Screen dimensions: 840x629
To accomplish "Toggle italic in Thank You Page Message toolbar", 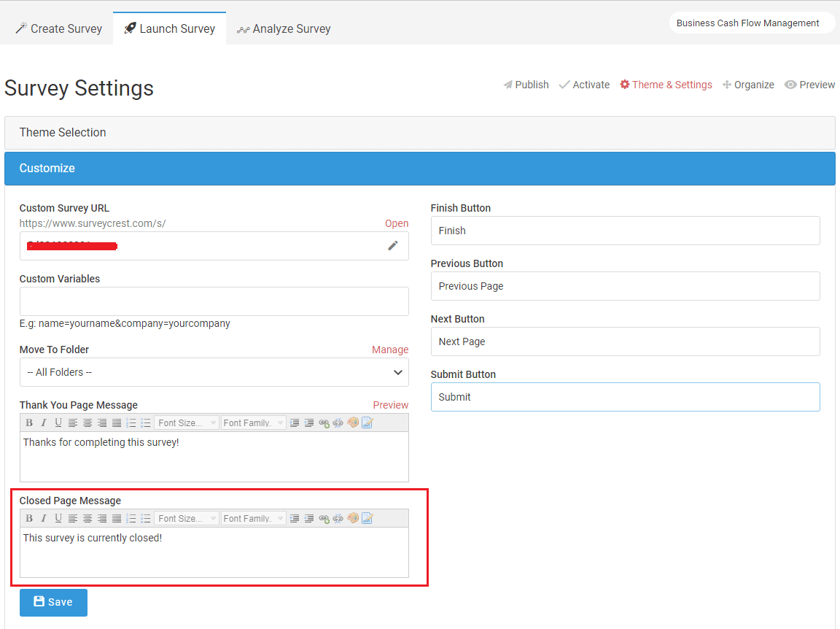I will pyautogui.click(x=44, y=423).
